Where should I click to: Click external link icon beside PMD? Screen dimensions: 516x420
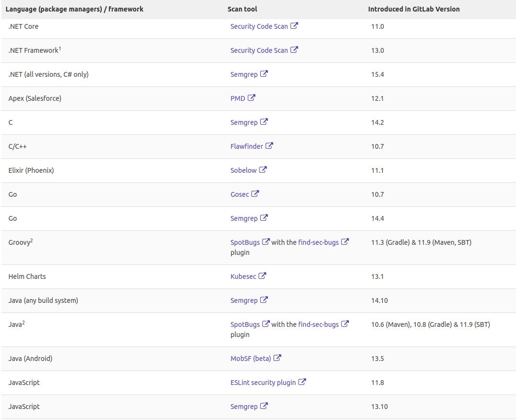click(252, 98)
